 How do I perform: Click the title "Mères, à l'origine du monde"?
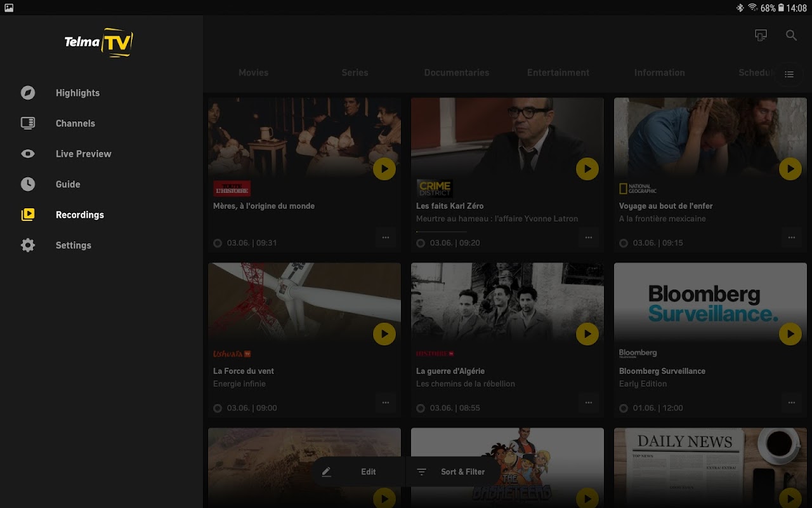pyautogui.click(x=264, y=206)
